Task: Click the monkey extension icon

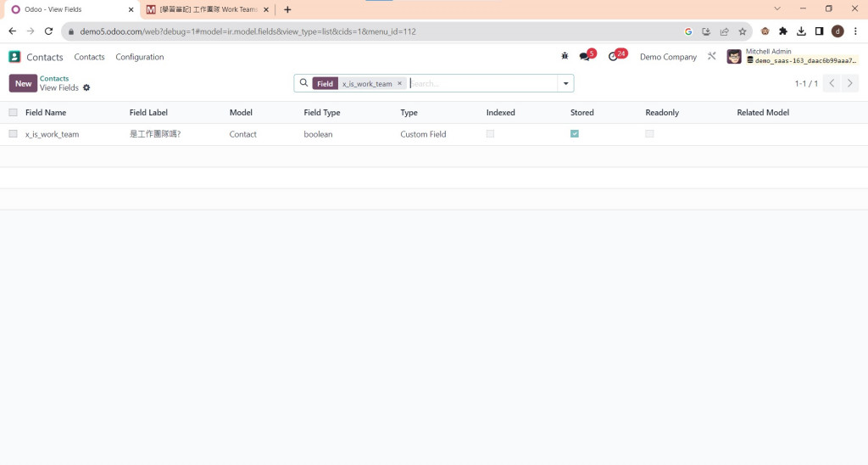Action: pos(765,31)
